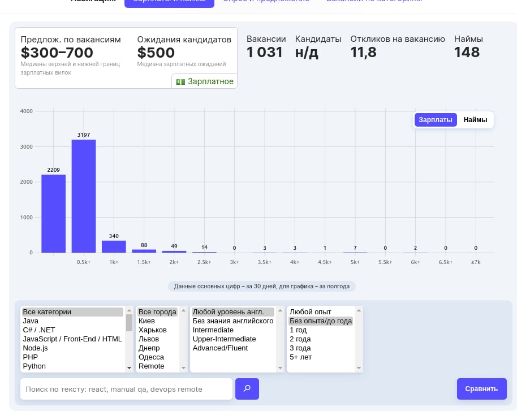
Task: Switch chart to Наймы
Action: [x=475, y=120]
